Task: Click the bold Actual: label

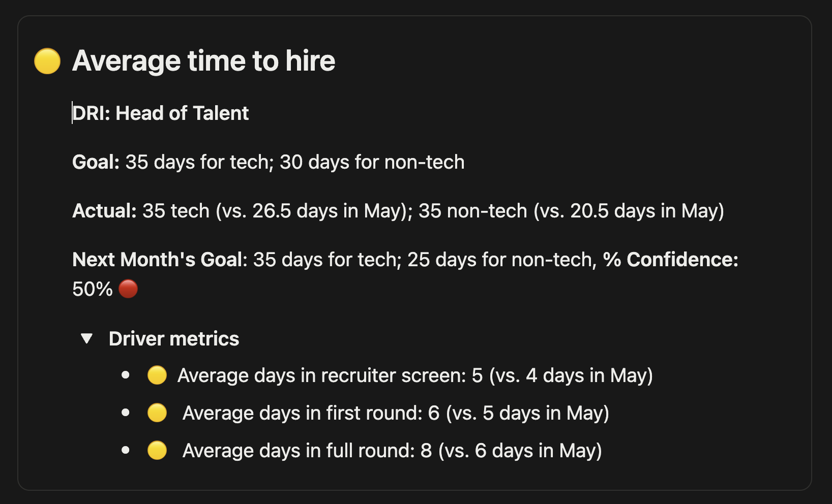Action: tap(104, 211)
